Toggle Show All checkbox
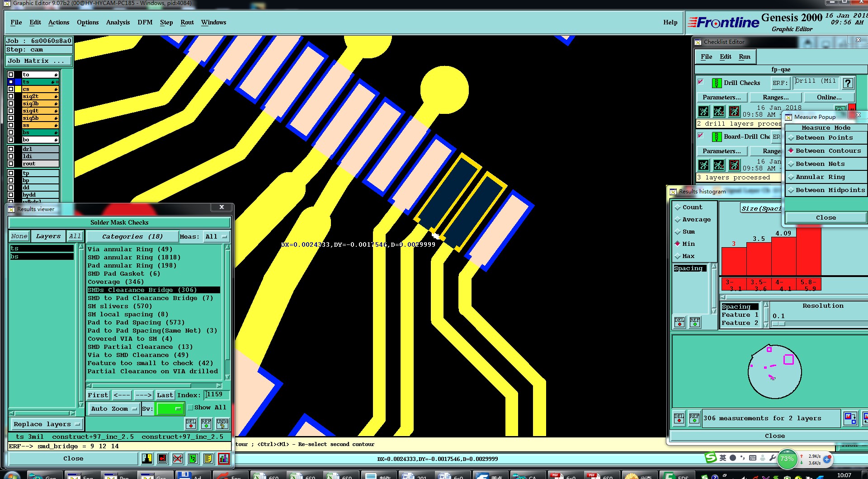Screen dimensions: 868x479 coord(190,407)
